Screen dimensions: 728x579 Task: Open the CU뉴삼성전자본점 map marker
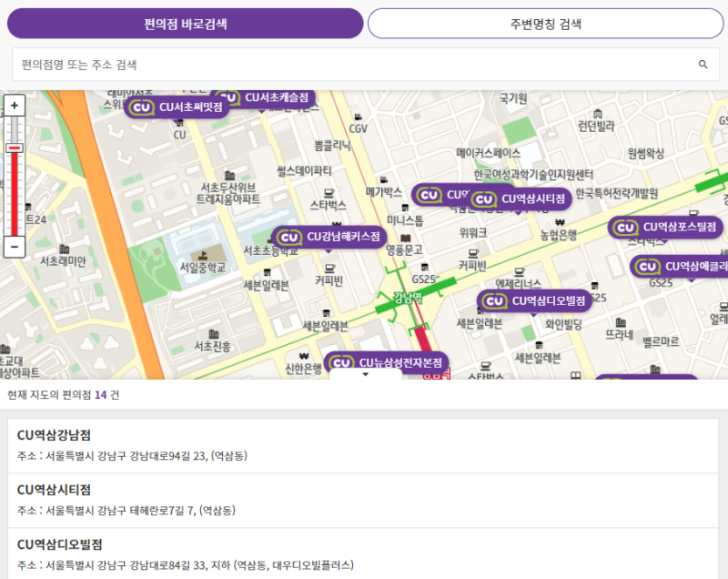tap(386, 362)
